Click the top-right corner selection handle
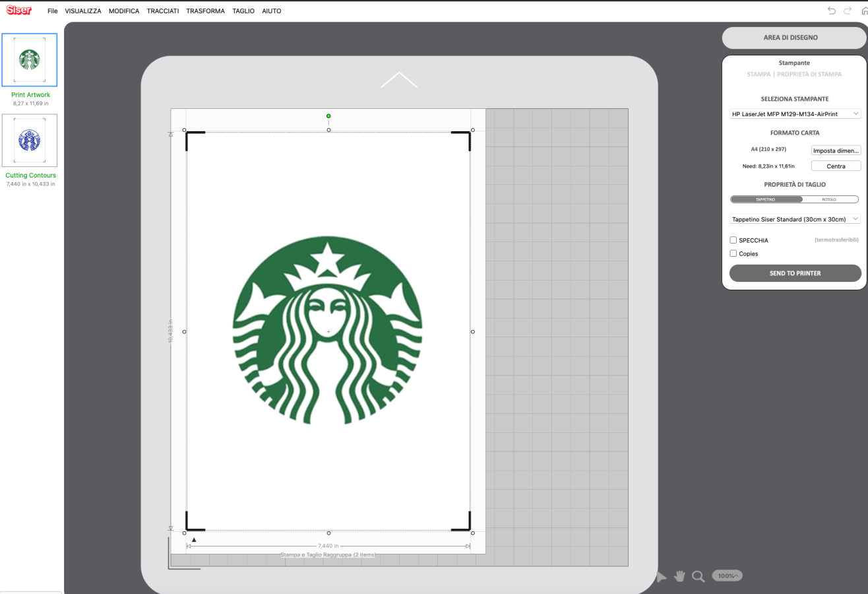Screen dimensions: 868x594 pyautogui.click(x=473, y=130)
